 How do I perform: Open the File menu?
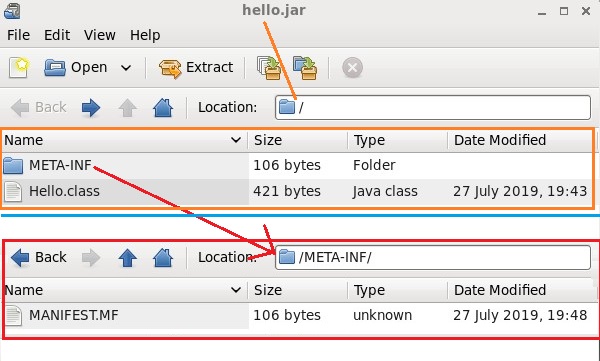click(x=18, y=35)
